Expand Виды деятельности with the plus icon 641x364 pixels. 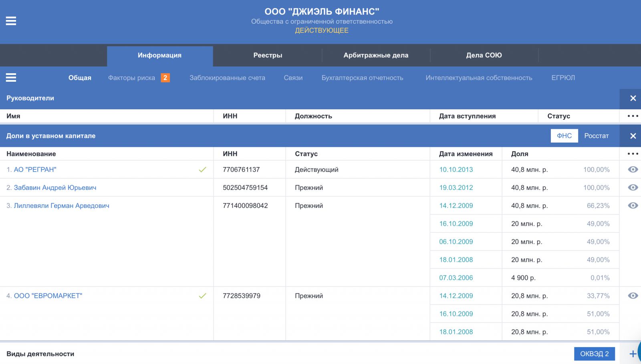(633, 354)
